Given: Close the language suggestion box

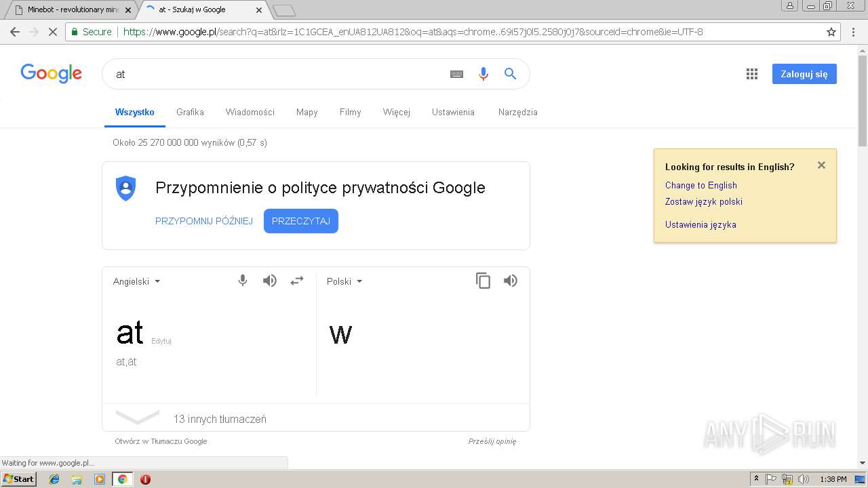Looking at the screenshot, I should tap(821, 165).
